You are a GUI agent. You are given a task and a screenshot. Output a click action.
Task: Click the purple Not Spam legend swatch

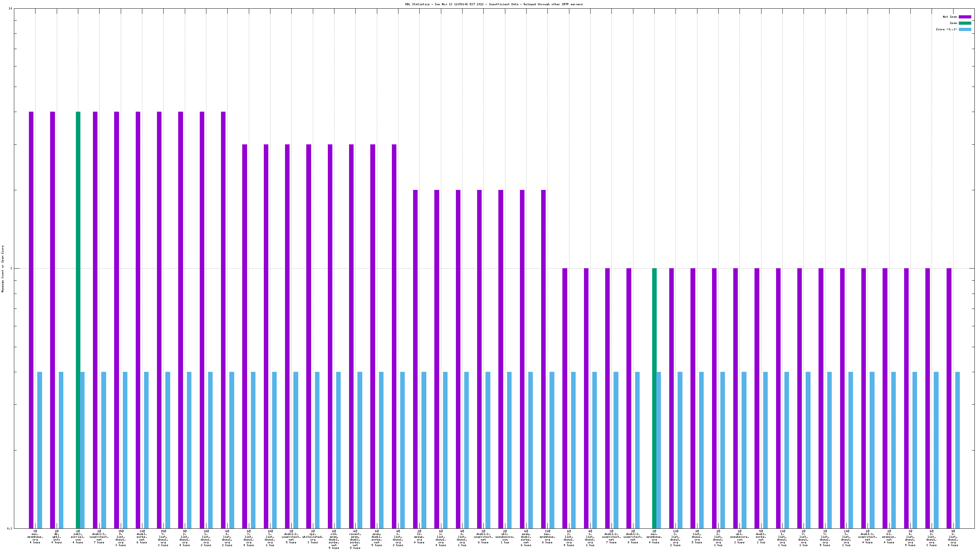pos(964,17)
